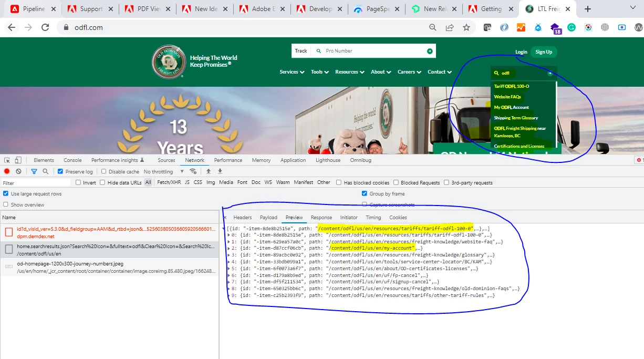Click the network Filter text field
Screen dimensions: 644x359
[35, 183]
